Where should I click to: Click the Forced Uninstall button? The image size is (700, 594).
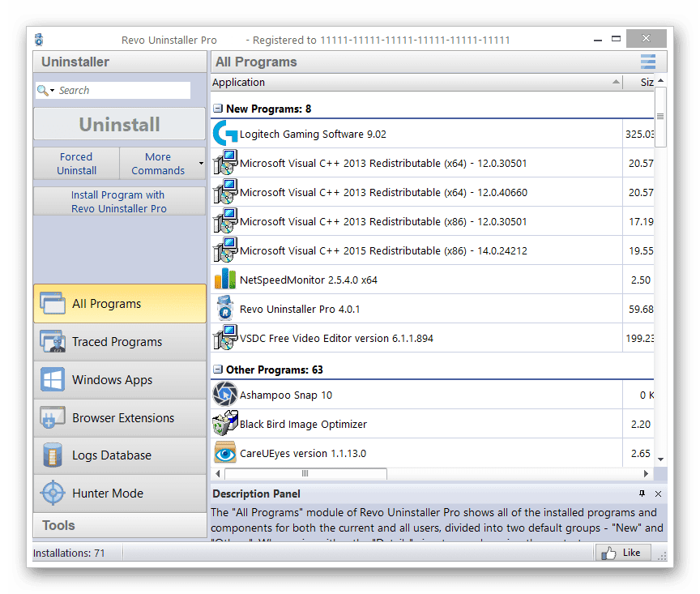76,164
